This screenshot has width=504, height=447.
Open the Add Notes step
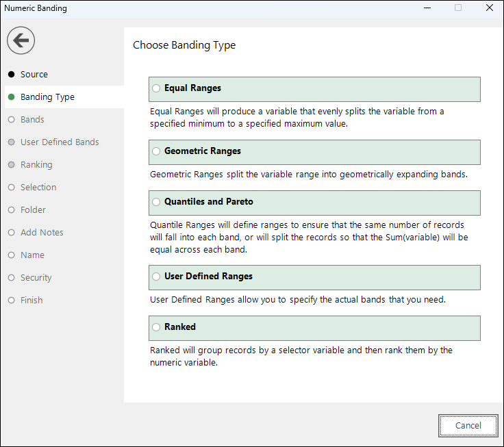(x=42, y=232)
